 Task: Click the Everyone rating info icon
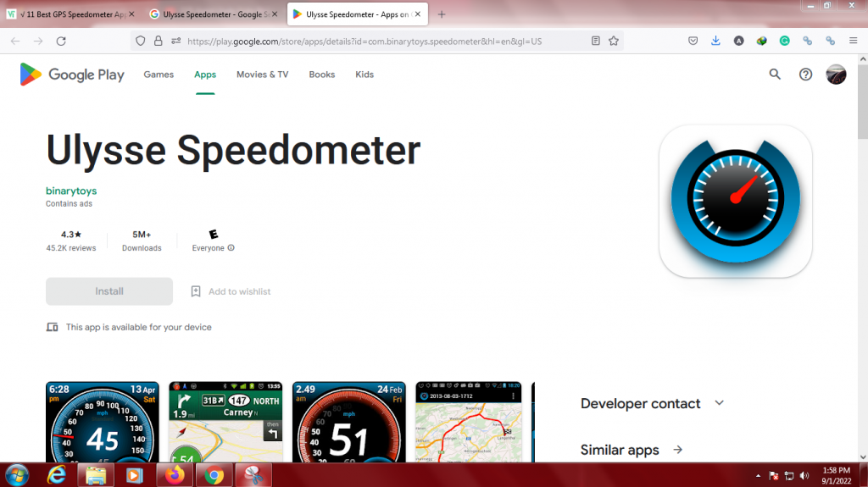[x=231, y=248]
